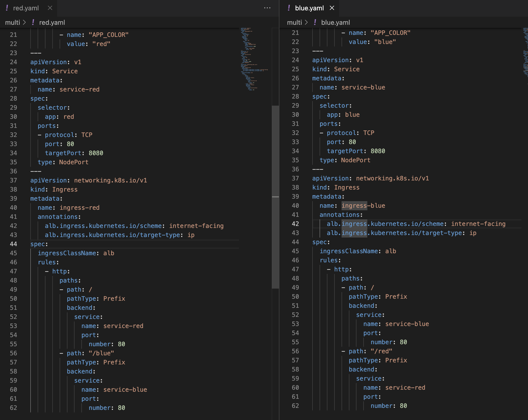This screenshot has width=528, height=420.
Task: Close the red.yaml editor tab
Action: [x=50, y=8]
